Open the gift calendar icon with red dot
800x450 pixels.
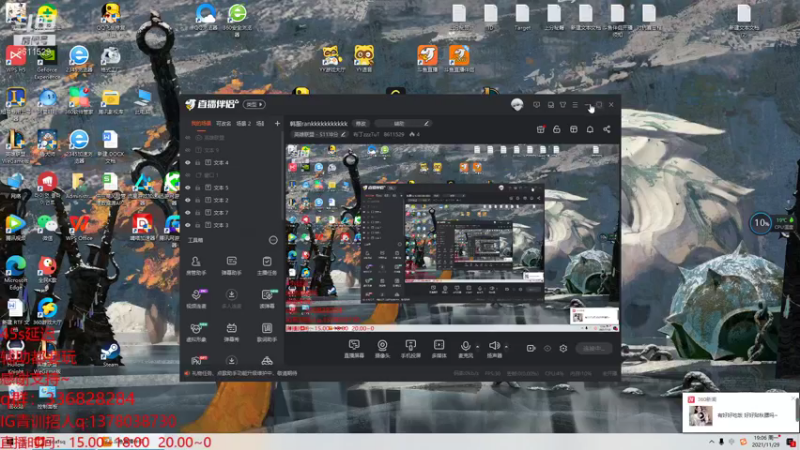(x=541, y=130)
